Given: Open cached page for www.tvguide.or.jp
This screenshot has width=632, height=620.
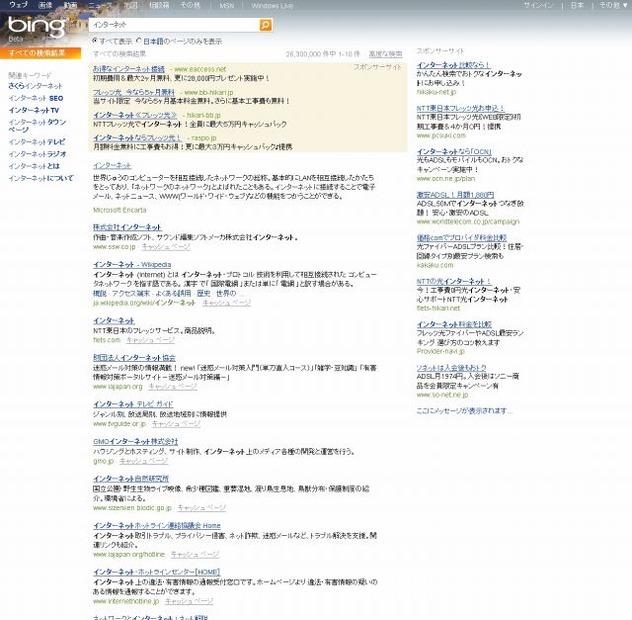Looking at the screenshot, I should [176, 424].
